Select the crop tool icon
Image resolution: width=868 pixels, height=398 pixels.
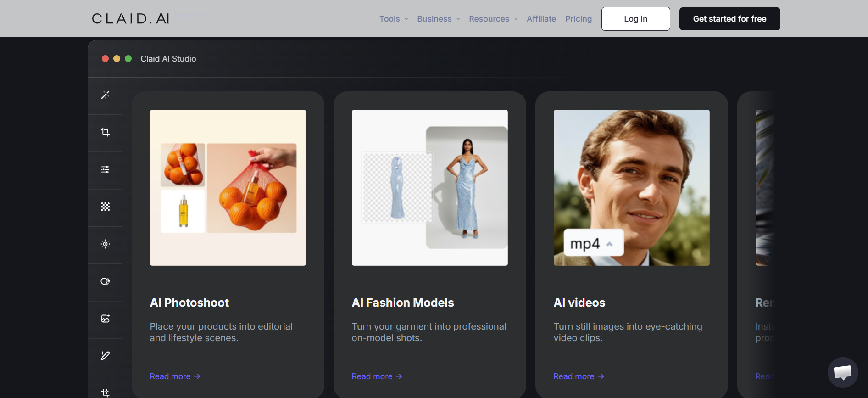coord(105,132)
